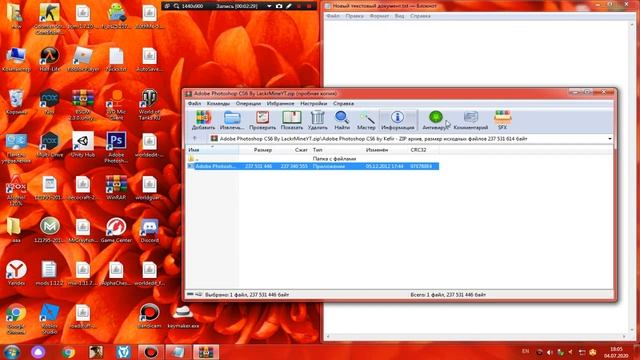Sort by the Тип column header

tap(337, 150)
